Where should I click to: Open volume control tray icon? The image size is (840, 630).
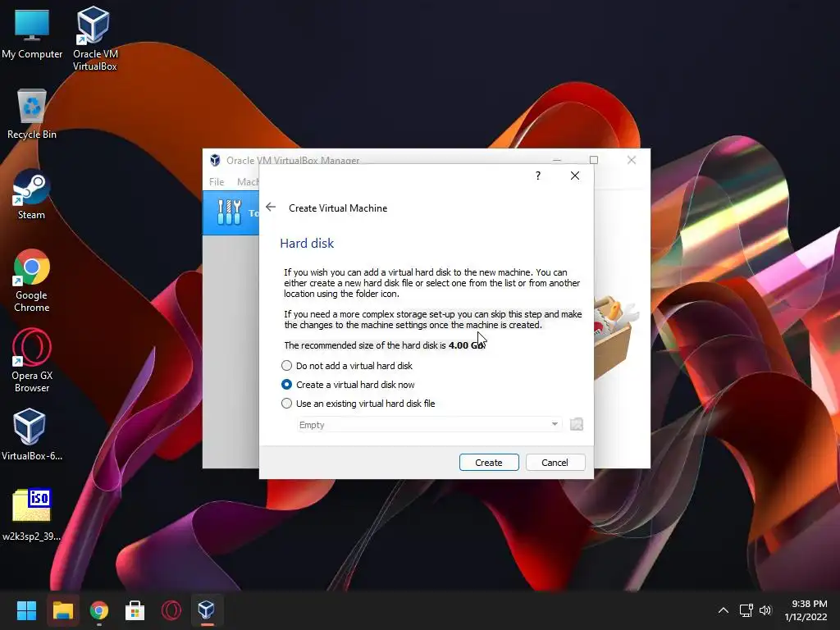(x=765, y=610)
